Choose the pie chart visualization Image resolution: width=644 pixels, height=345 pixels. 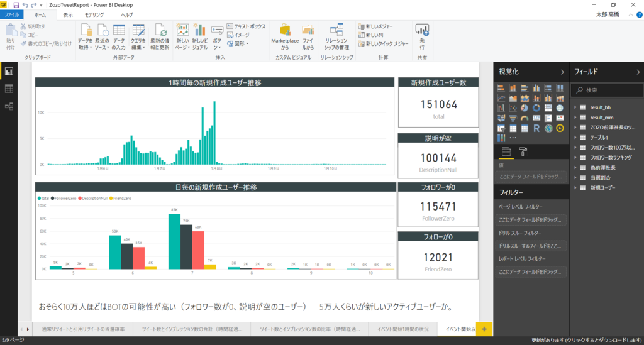(525, 108)
